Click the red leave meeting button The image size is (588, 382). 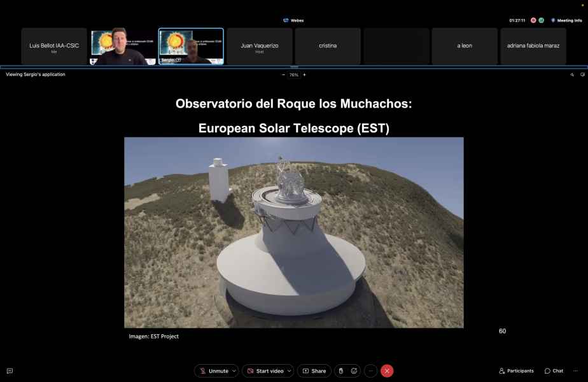[x=388, y=371]
